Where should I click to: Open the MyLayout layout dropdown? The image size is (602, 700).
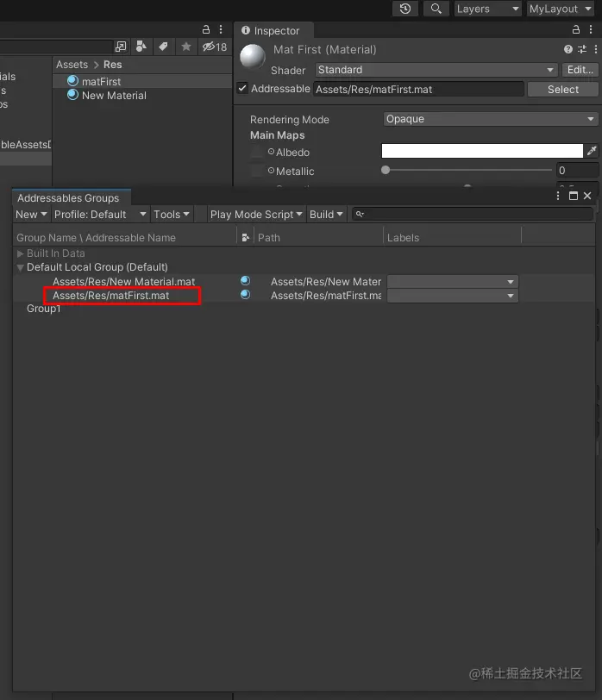point(561,9)
